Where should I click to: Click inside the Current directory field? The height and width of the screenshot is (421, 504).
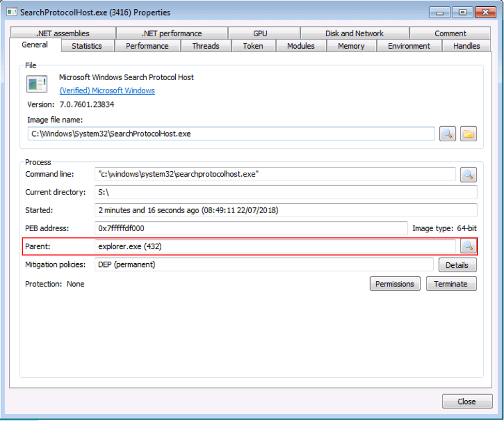coord(285,192)
